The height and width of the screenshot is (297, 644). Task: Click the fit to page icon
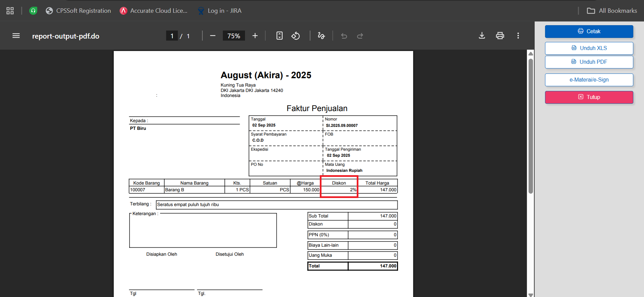[x=279, y=36]
